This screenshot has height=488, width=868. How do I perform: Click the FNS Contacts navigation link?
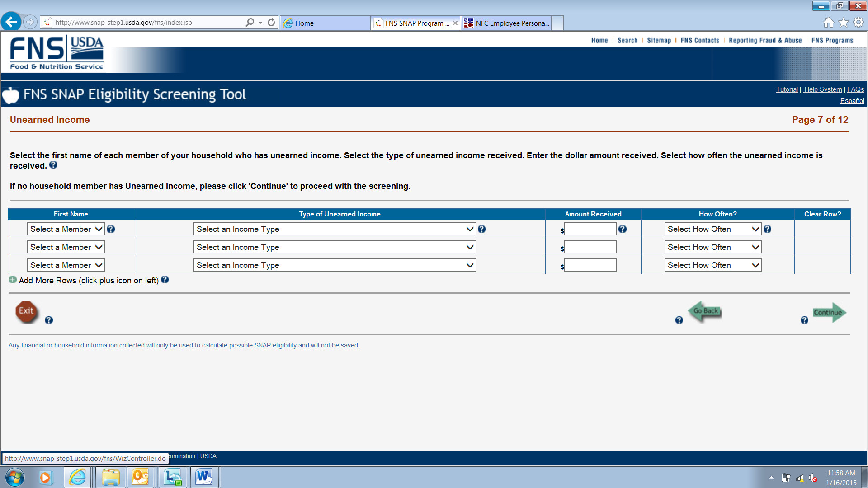click(x=699, y=40)
